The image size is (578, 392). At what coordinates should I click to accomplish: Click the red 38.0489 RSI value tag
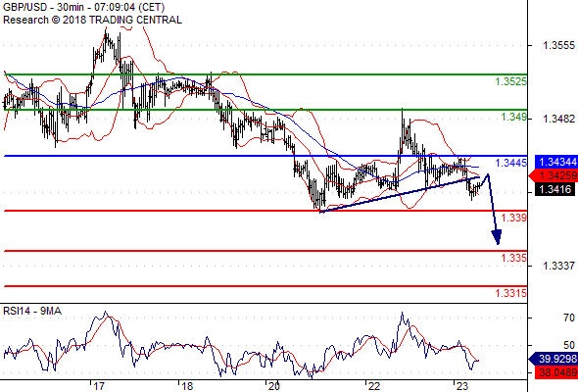point(555,372)
